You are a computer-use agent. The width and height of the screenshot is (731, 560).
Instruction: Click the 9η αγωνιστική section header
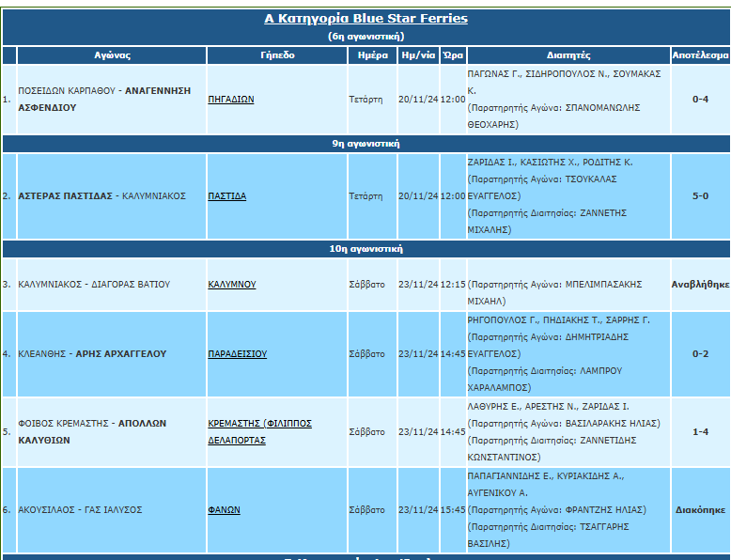tap(365, 144)
